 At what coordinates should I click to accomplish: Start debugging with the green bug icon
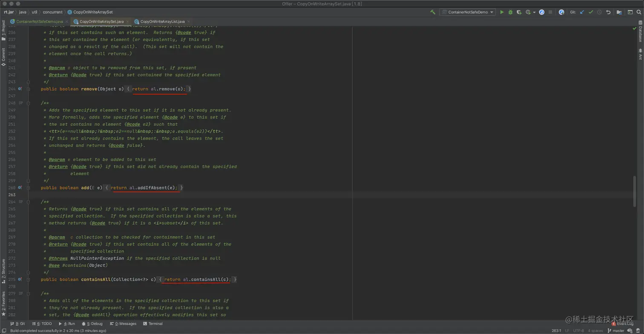click(510, 12)
